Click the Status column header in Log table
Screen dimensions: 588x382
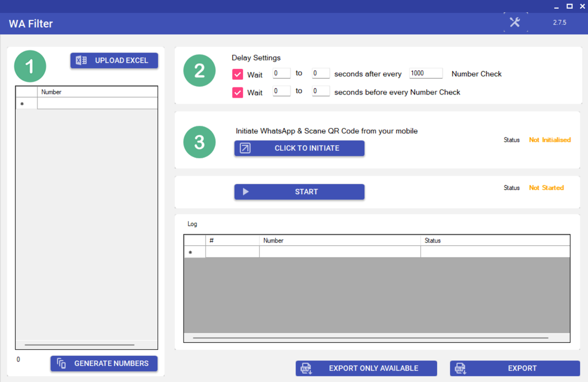495,240
